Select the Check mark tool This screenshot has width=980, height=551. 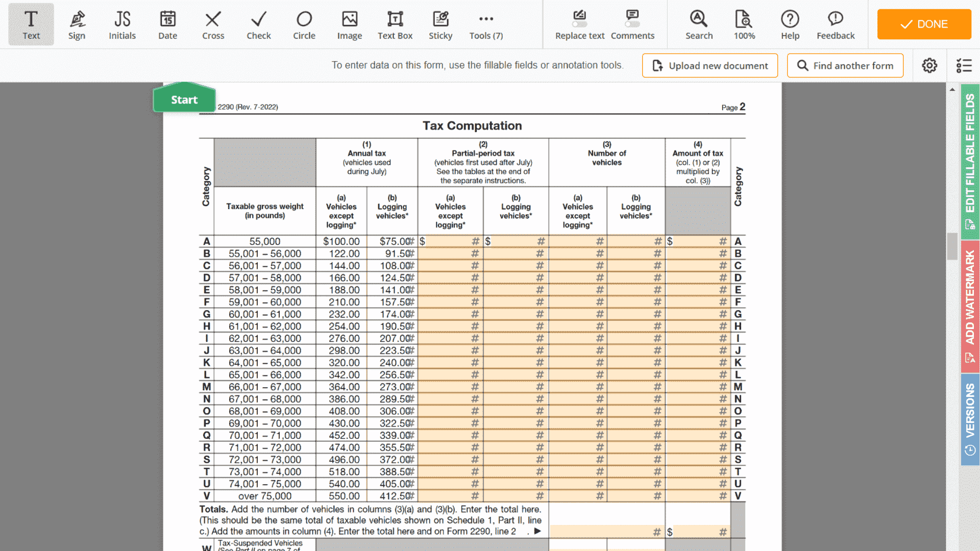click(258, 24)
